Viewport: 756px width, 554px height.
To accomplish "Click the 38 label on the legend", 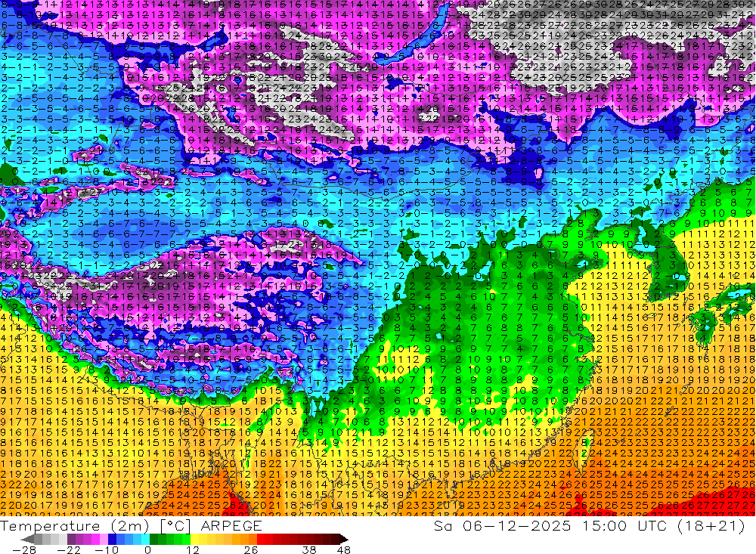I will point(309,549).
